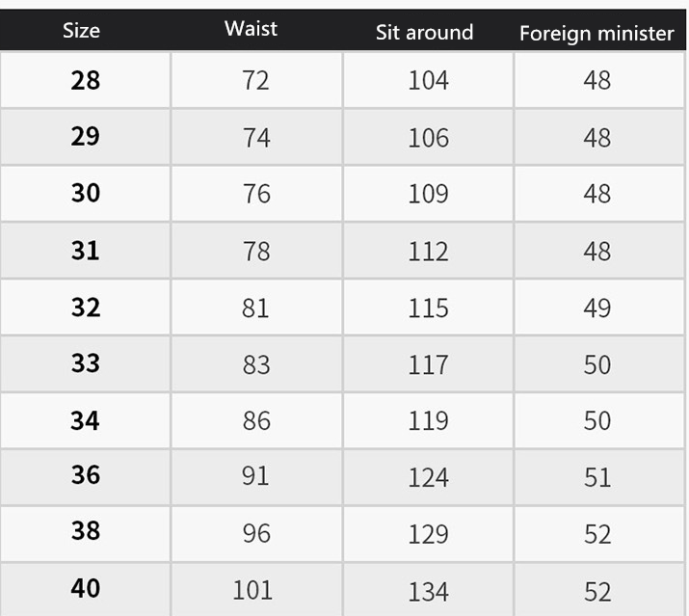
Task: Click the waist value 101
Action: pos(252,589)
